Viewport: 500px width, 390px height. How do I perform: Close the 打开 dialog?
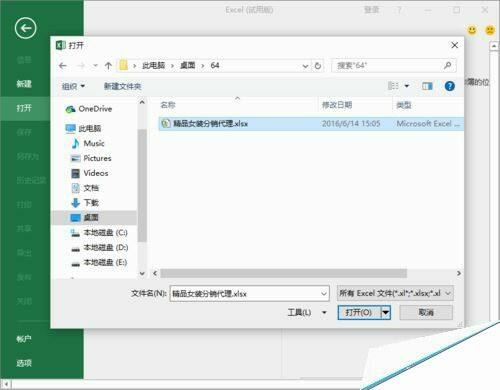click(x=454, y=45)
